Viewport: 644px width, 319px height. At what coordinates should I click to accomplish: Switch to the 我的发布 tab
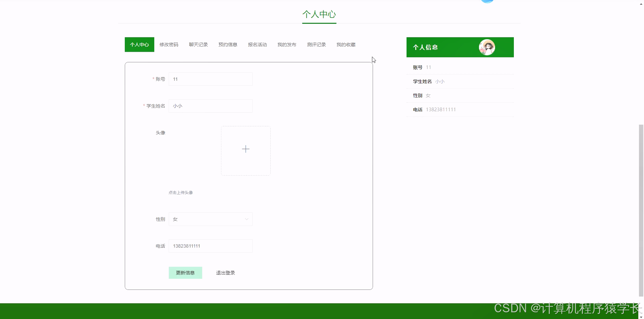(x=287, y=44)
